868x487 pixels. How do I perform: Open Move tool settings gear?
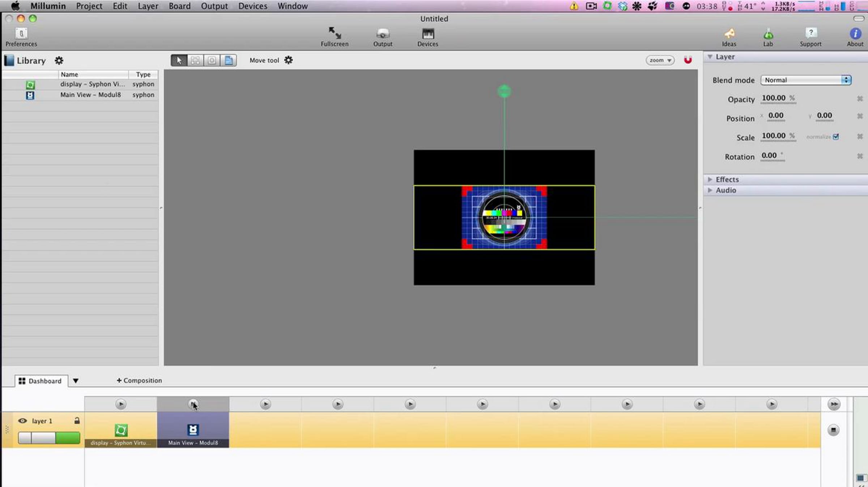[x=288, y=60]
